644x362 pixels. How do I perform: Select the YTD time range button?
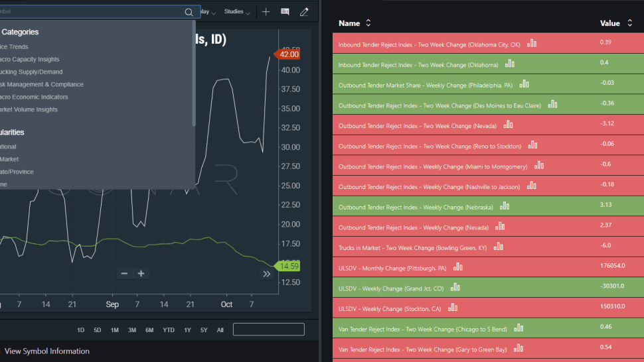[169, 330]
